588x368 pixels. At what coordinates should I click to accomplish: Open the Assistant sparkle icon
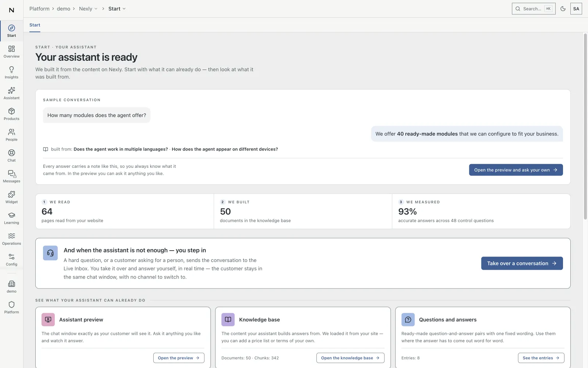click(11, 93)
